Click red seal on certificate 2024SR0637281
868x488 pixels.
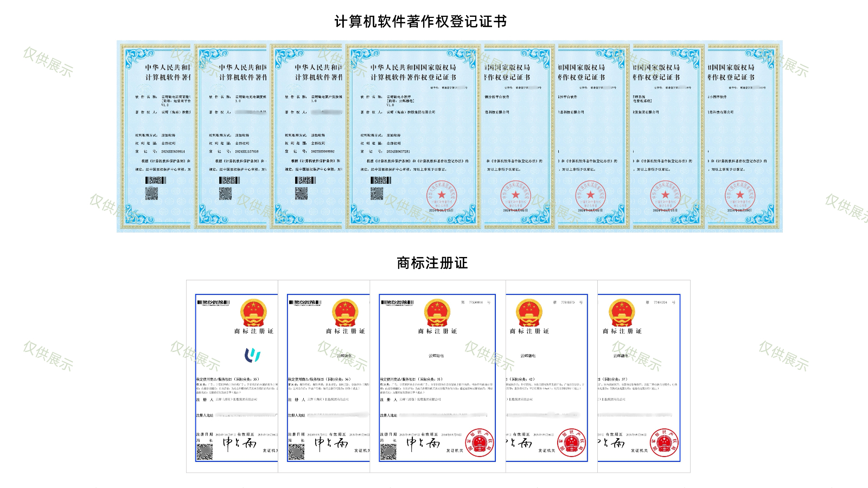point(441,196)
